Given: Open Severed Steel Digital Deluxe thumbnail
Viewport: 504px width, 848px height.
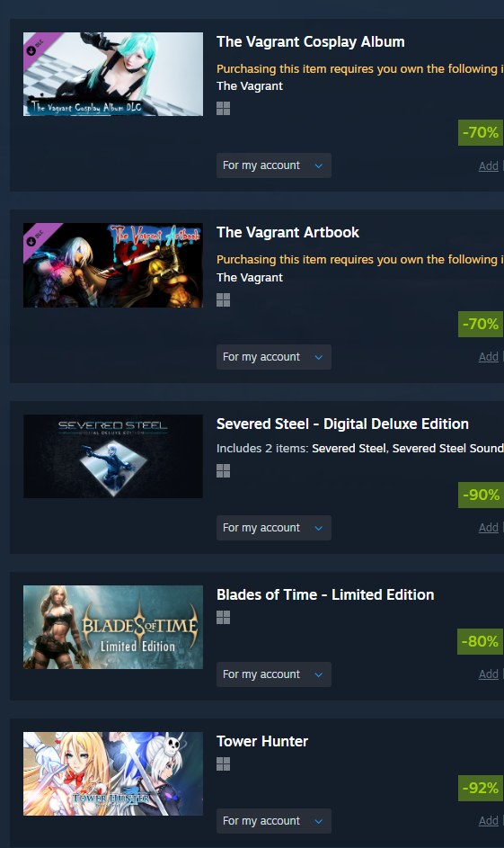Looking at the screenshot, I should click(113, 457).
